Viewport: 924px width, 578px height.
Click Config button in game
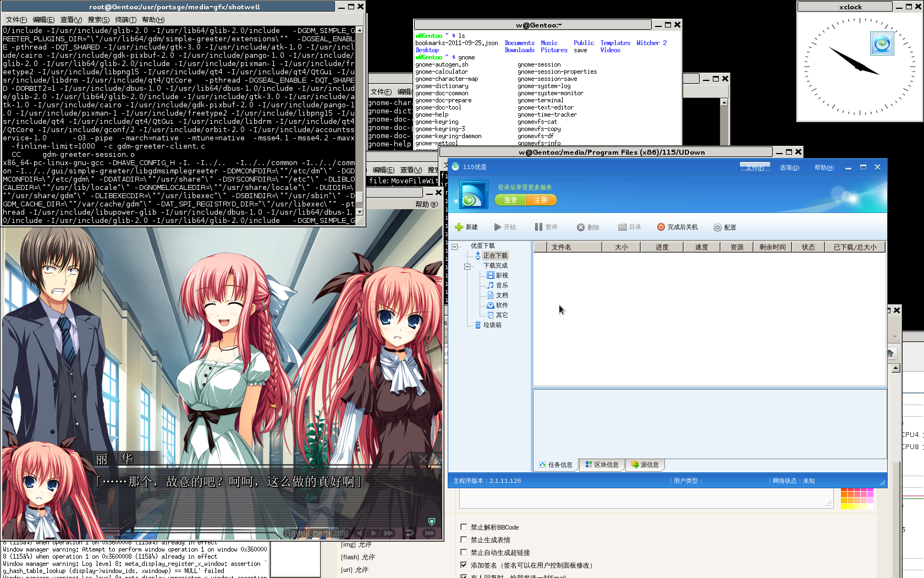[339, 533]
